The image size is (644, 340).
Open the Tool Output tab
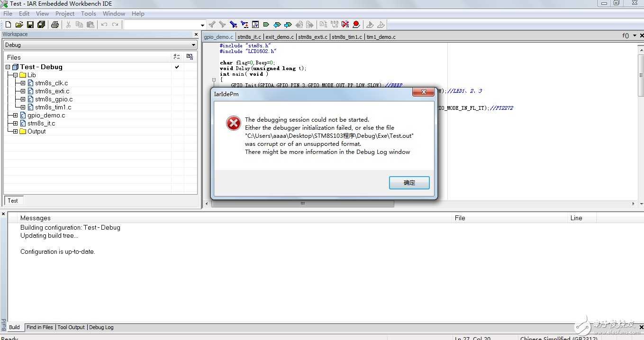point(71,327)
